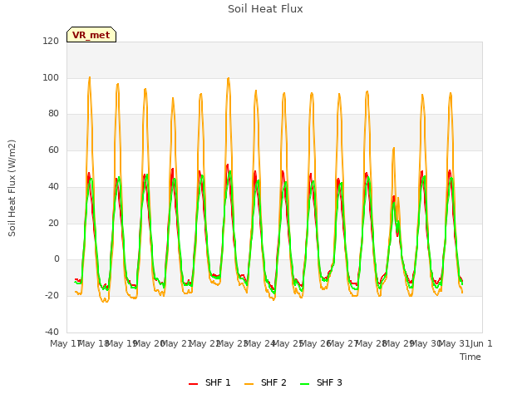Click the 0 y-axis tick label
Viewport: 532px width, 399px height.
[57, 259]
